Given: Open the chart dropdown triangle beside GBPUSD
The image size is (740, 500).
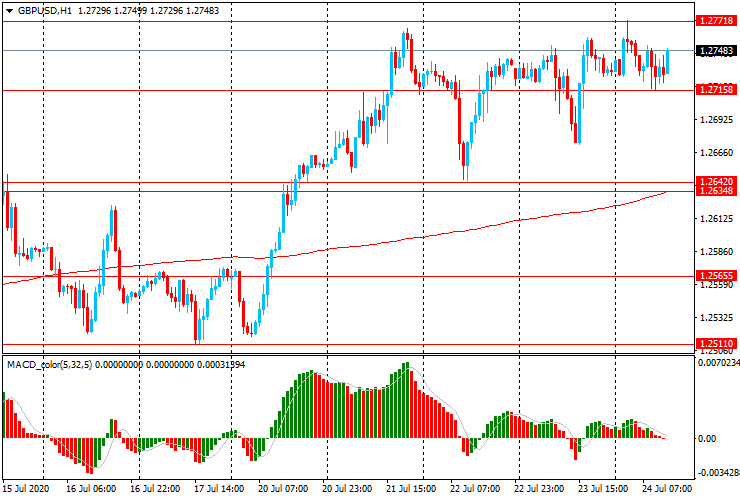Looking at the screenshot, I should click(9, 11).
